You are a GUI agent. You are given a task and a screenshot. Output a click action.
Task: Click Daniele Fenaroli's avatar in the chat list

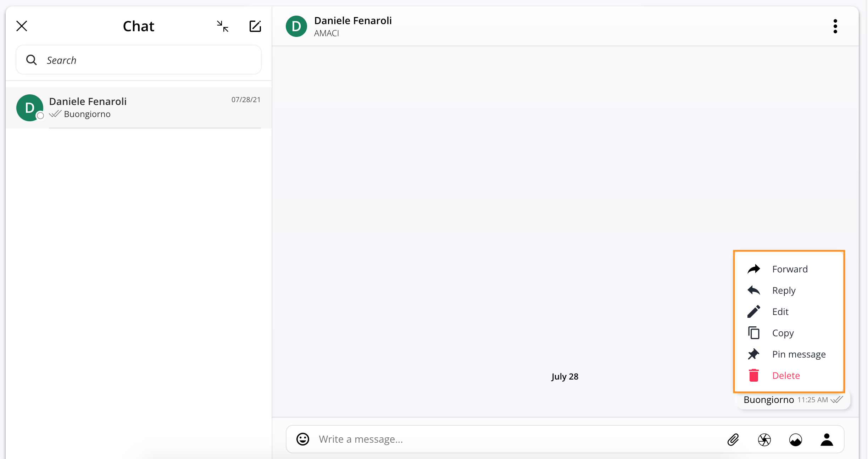pos(30,107)
